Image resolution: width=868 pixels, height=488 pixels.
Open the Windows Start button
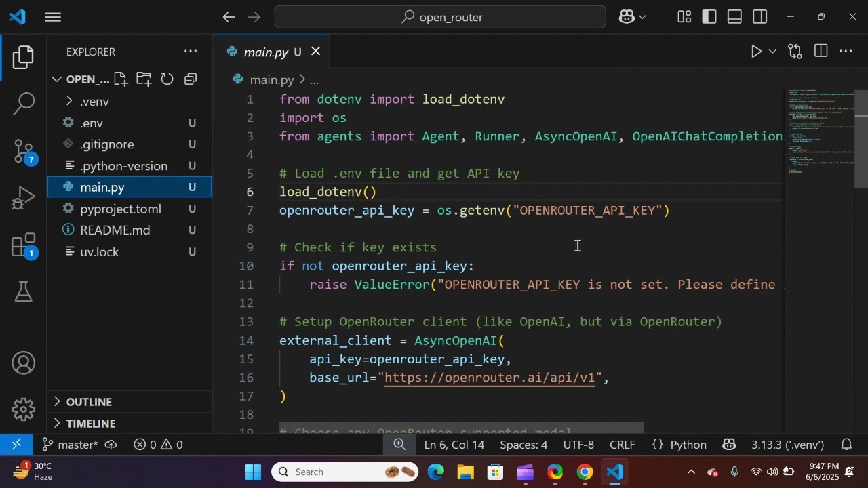pos(253,472)
